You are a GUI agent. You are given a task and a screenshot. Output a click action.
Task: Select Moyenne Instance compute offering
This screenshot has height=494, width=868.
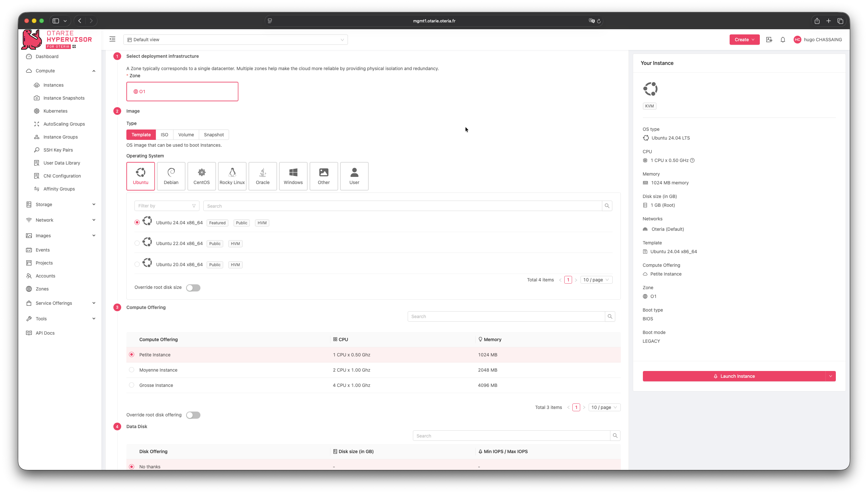tap(373, 370)
